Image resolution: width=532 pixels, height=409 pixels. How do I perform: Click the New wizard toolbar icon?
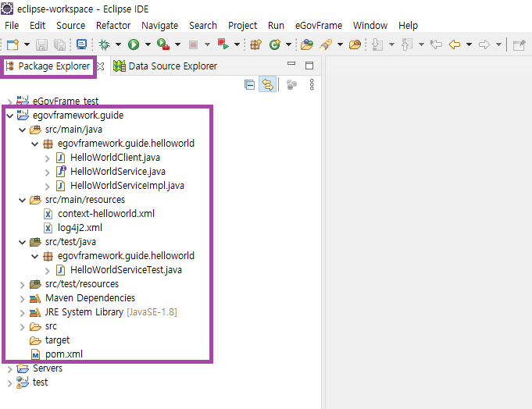click(x=13, y=44)
